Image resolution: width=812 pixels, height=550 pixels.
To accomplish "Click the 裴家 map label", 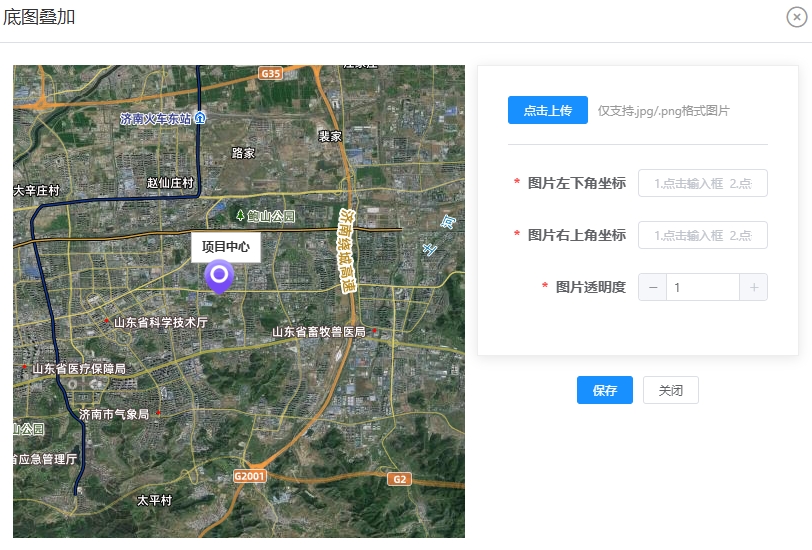I will (x=330, y=136).
